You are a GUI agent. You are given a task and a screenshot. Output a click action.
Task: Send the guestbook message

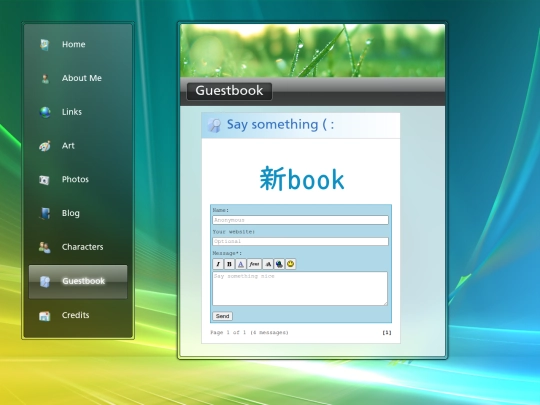(222, 316)
